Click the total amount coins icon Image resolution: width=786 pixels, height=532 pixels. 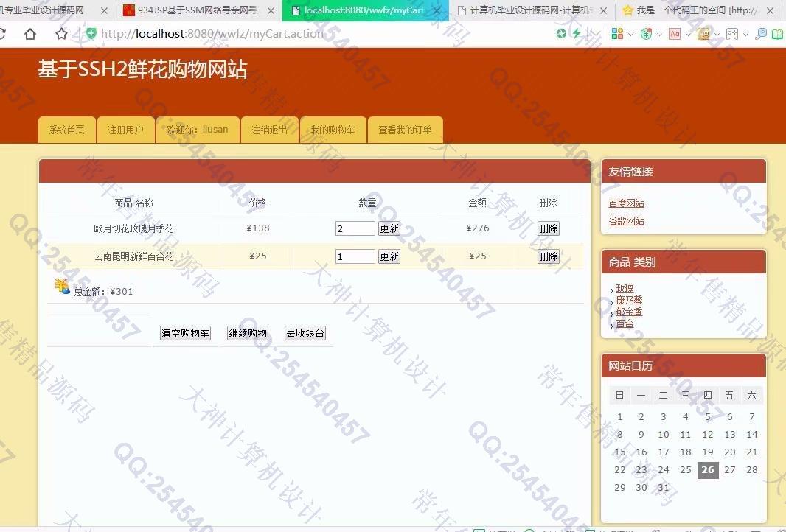[x=62, y=287]
